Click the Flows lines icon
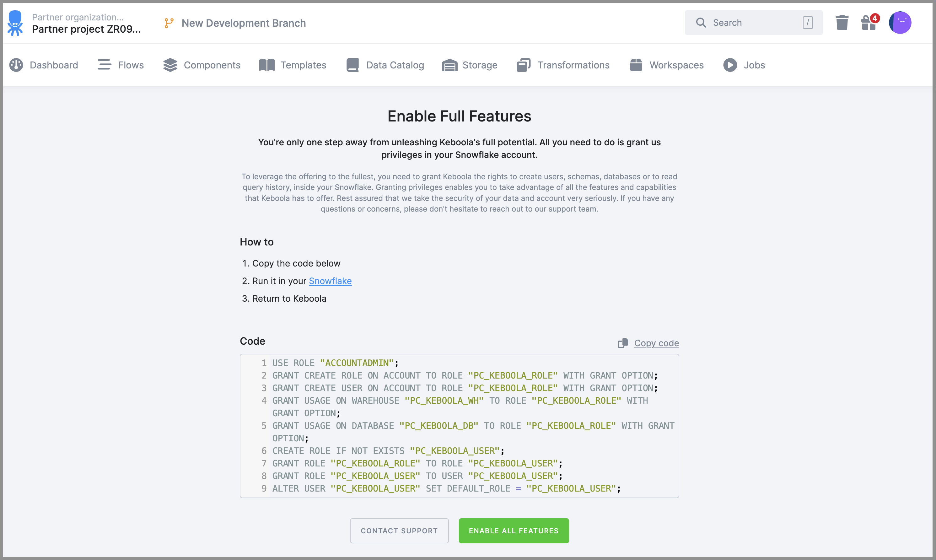Viewport: 936px width, 560px height. point(105,65)
